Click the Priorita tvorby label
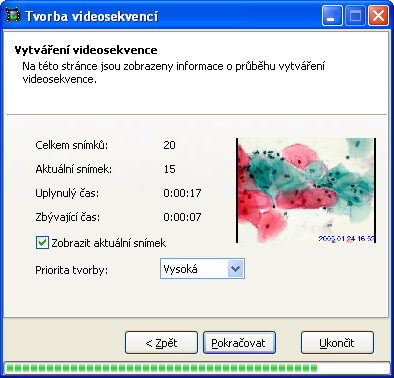 tap(72, 270)
